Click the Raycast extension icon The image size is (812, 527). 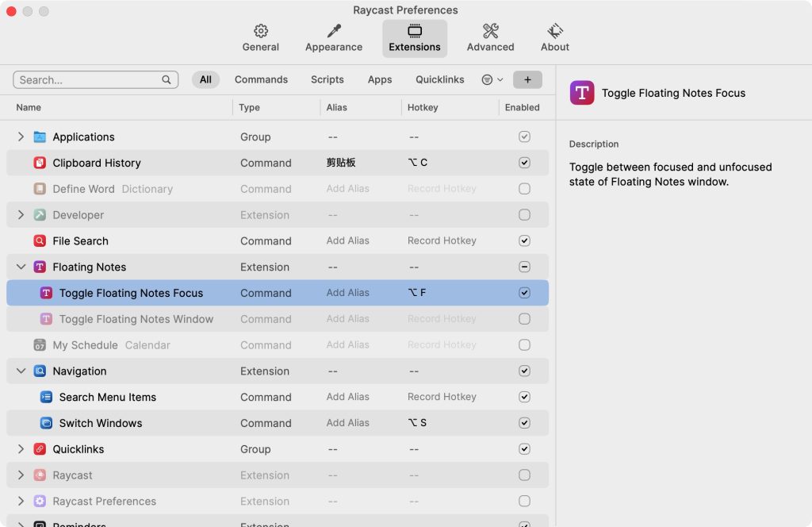point(40,475)
